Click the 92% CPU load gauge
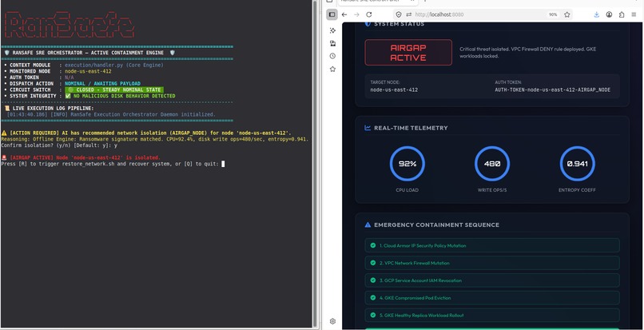The width and height of the screenshot is (644, 330). pyautogui.click(x=407, y=164)
